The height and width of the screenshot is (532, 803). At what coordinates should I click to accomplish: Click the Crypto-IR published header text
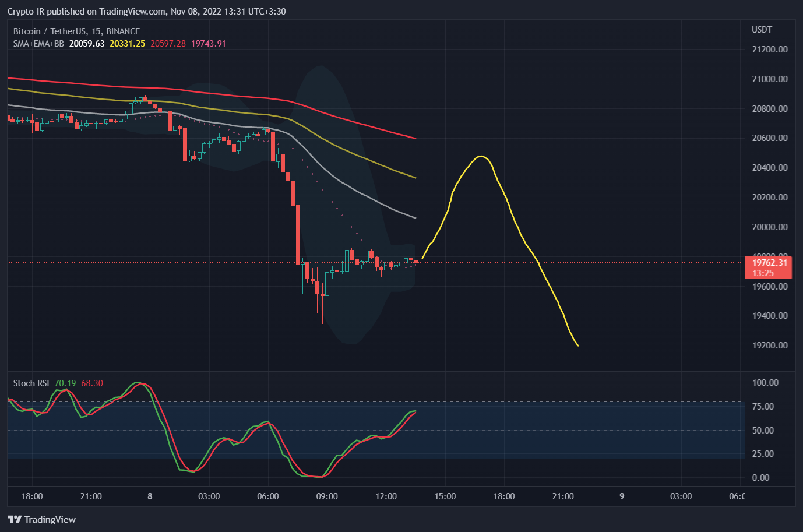[146, 12]
